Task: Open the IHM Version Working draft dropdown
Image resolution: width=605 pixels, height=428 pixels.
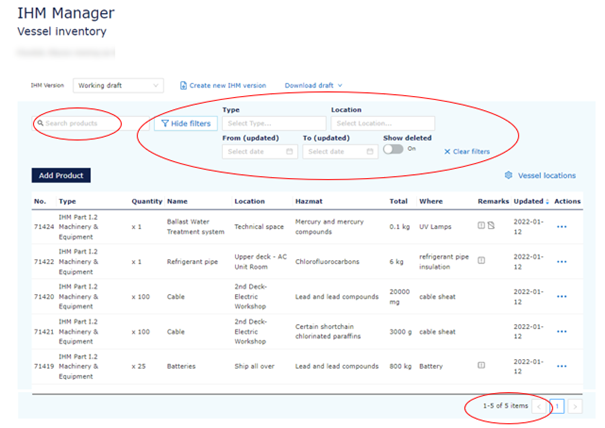Action: (119, 86)
